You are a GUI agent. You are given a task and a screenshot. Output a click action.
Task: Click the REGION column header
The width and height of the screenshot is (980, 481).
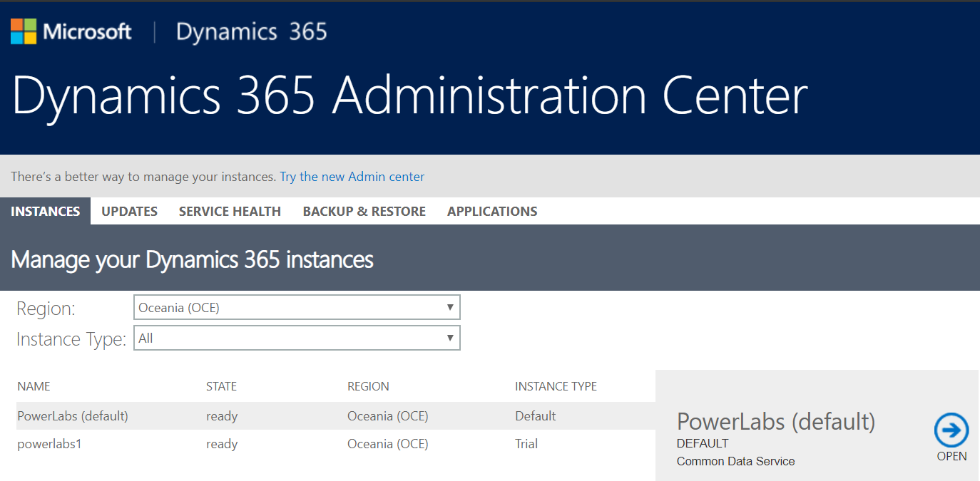368,386
